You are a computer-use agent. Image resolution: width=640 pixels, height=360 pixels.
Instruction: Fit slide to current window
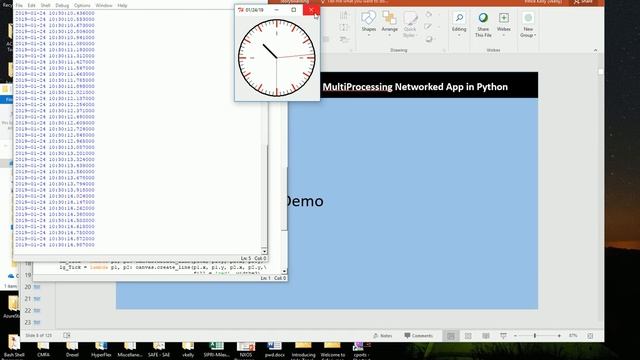tap(590, 336)
